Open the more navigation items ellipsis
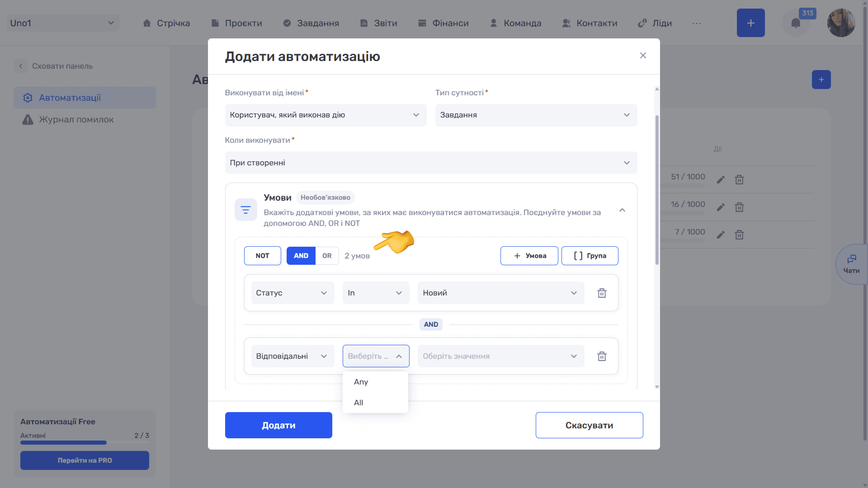This screenshot has height=488, width=868. tap(696, 23)
